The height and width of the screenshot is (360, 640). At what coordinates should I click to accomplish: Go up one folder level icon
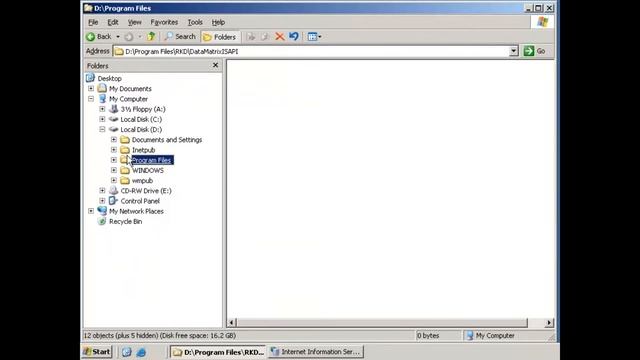[151, 37]
